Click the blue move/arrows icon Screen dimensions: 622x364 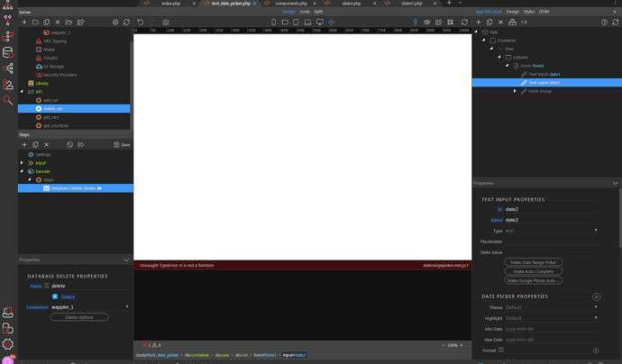(331, 23)
